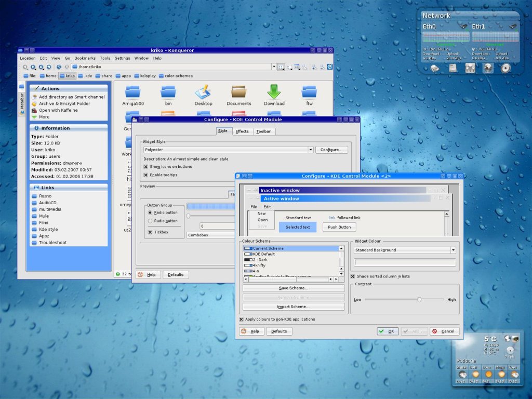Go back with Konqueror's Back arrow

click(25, 67)
